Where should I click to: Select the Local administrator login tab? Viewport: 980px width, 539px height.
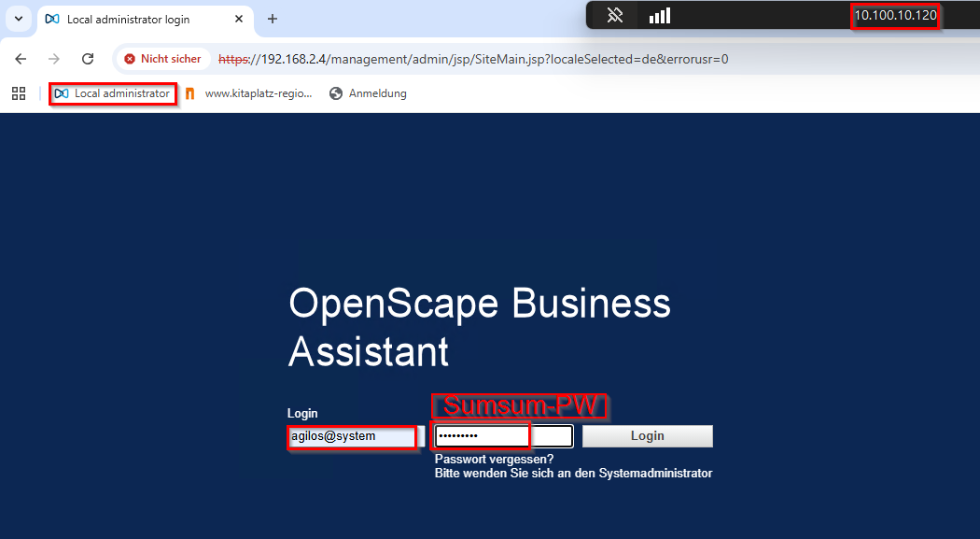pyautogui.click(x=145, y=20)
